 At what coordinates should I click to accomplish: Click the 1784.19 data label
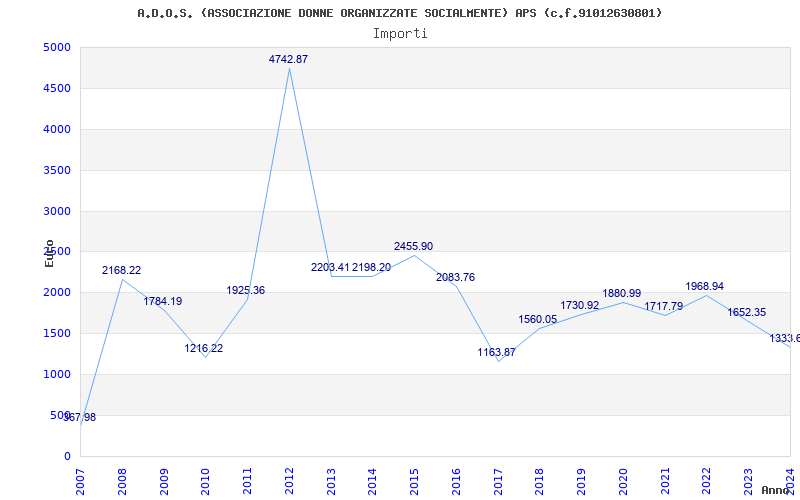(x=163, y=302)
